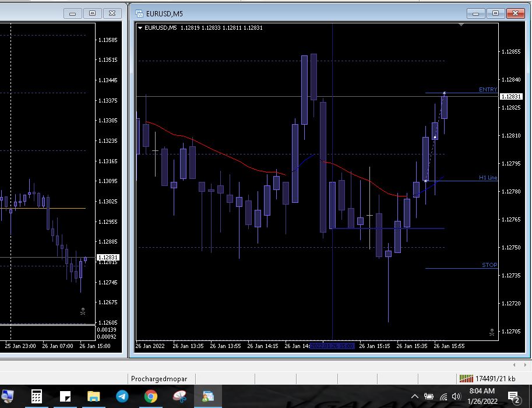Select the ENTRY line label

pos(488,90)
